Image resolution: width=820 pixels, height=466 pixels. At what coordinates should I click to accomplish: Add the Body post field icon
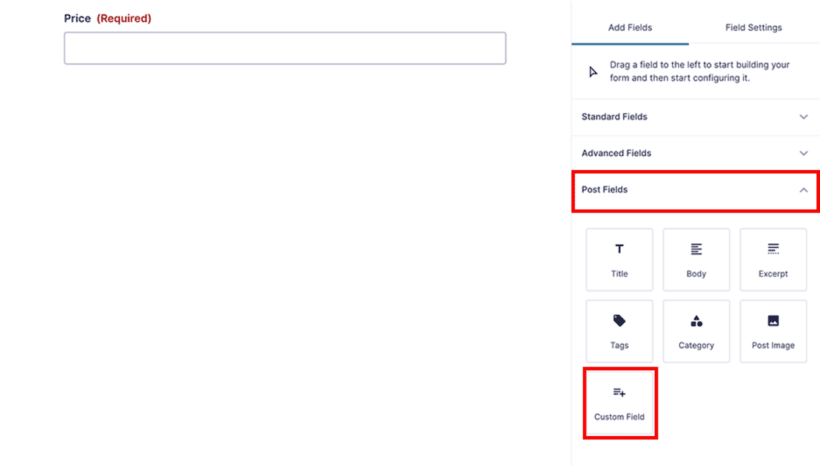(x=696, y=249)
